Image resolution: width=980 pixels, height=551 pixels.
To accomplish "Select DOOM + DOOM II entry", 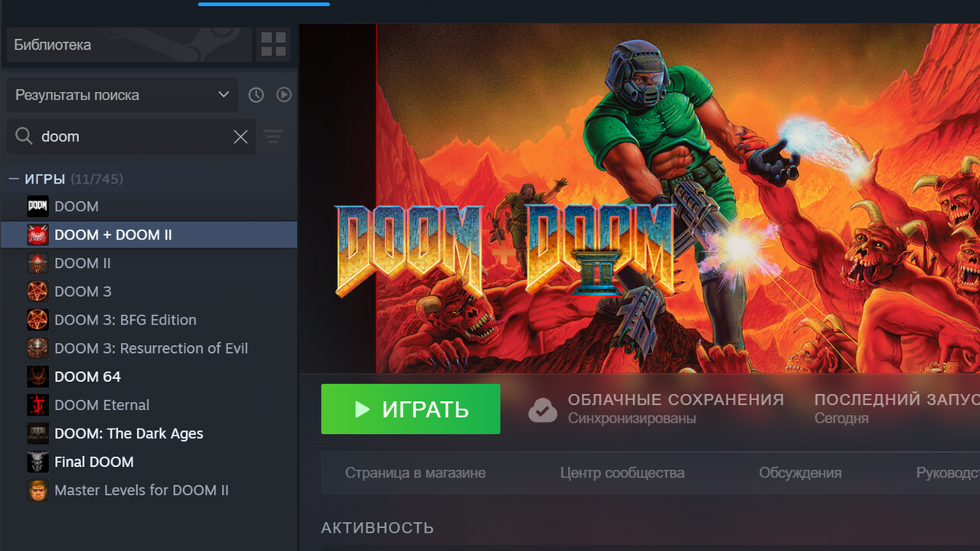I will click(149, 235).
